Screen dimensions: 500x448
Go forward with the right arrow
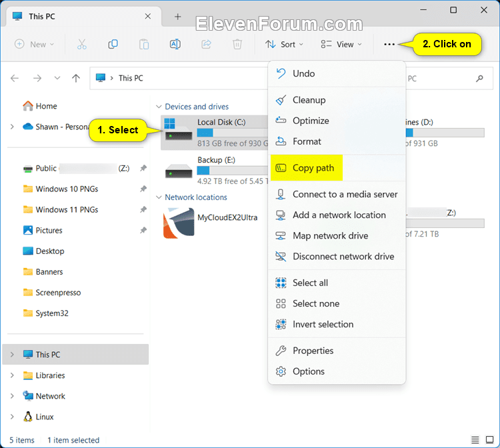[37, 78]
